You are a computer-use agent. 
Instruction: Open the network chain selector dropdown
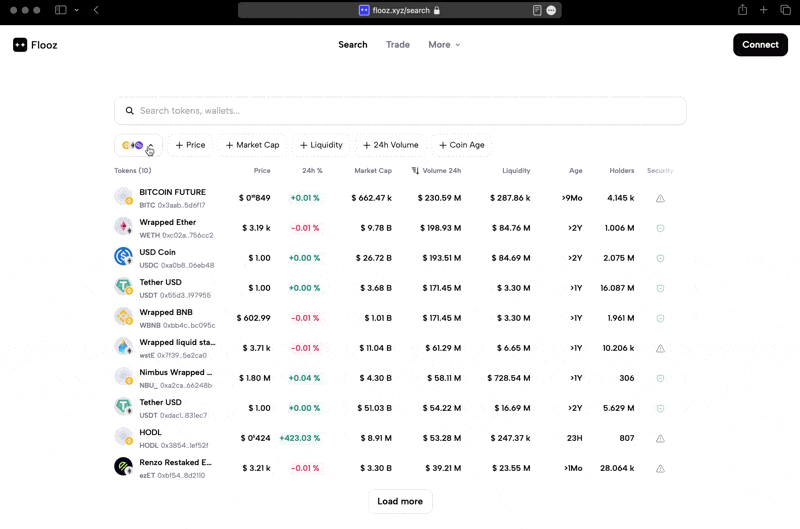pos(138,145)
